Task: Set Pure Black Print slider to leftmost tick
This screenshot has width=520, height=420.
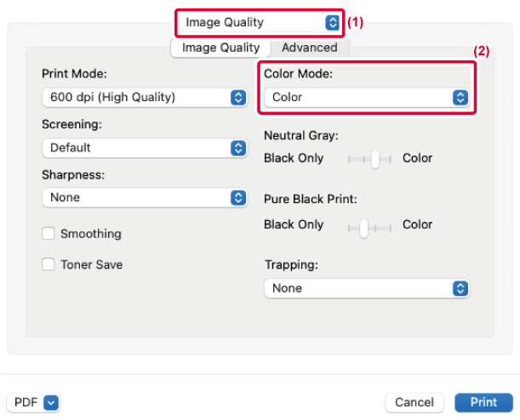Action: click(350, 225)
